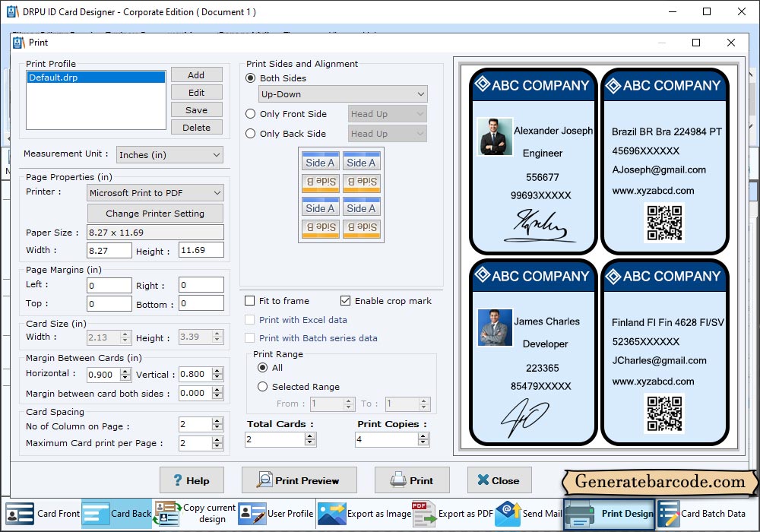Click the Export as PDF icon
The width and height of the screenshot is (760, 532).
[423, 514]
